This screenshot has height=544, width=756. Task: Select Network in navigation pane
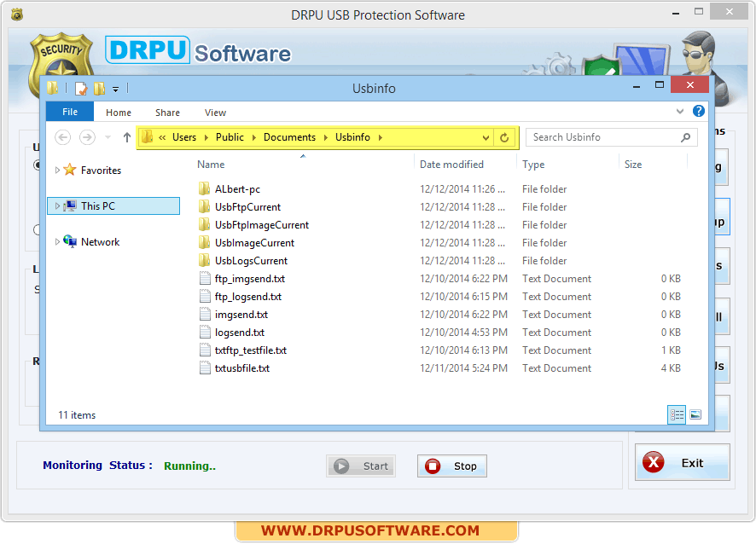[100, 242]
